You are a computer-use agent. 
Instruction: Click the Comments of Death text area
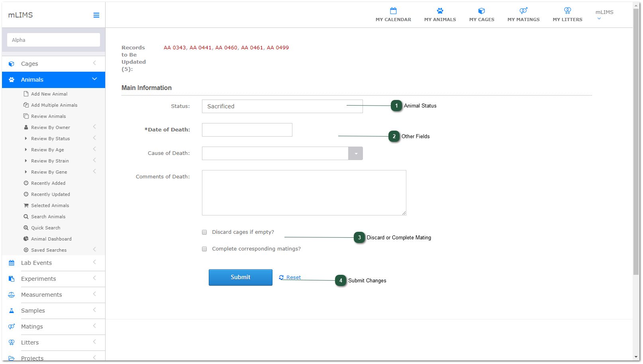(x=304, y=193)
